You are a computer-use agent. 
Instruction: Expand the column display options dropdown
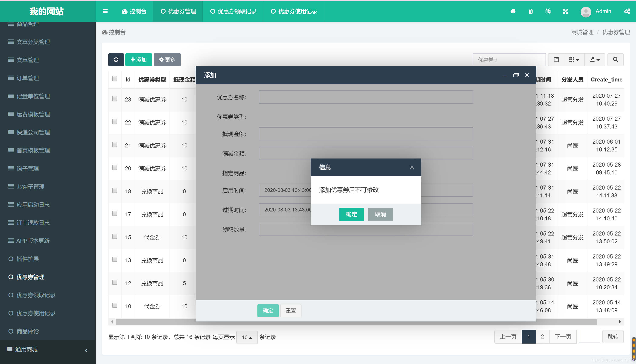(x=574, y=59)
